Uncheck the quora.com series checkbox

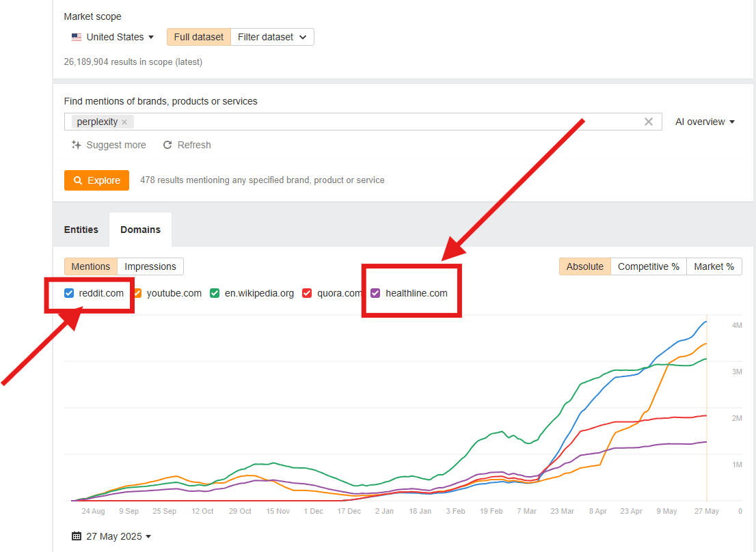click(307, 293)
